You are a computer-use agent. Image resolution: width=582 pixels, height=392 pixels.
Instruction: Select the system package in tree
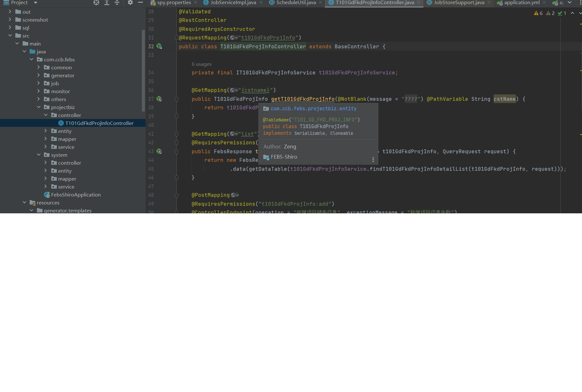[59, 155]
